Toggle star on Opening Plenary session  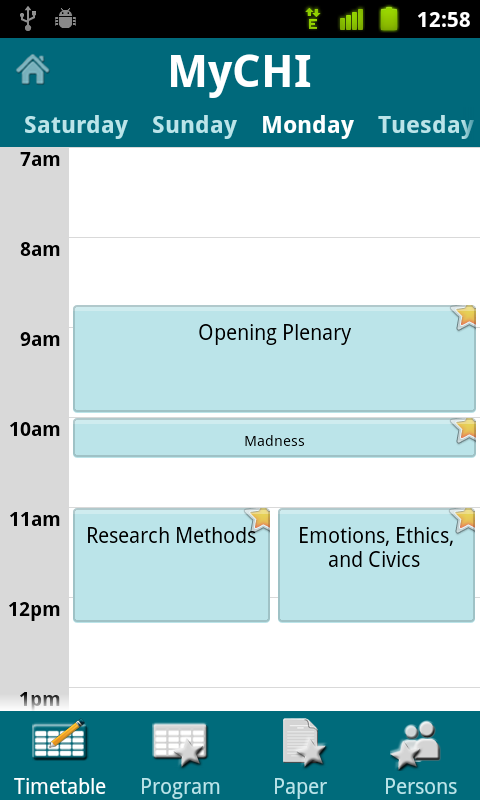pos(463,317)
